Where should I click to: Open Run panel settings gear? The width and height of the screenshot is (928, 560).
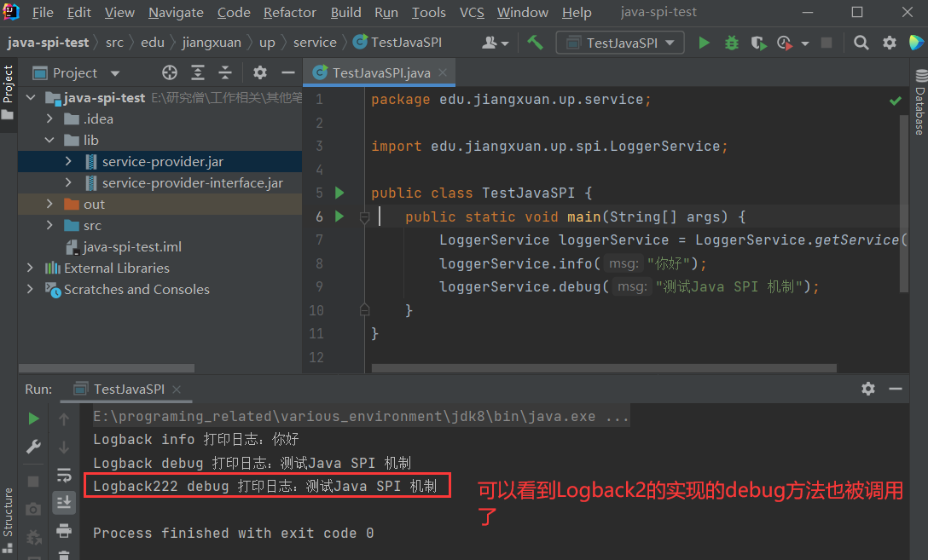tap(867, 389)
